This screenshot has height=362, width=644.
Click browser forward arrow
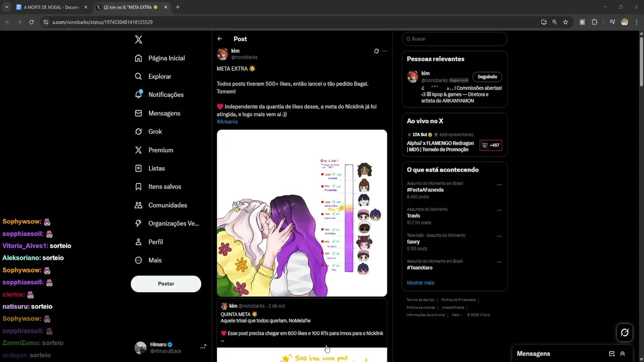tap(20, 22)
